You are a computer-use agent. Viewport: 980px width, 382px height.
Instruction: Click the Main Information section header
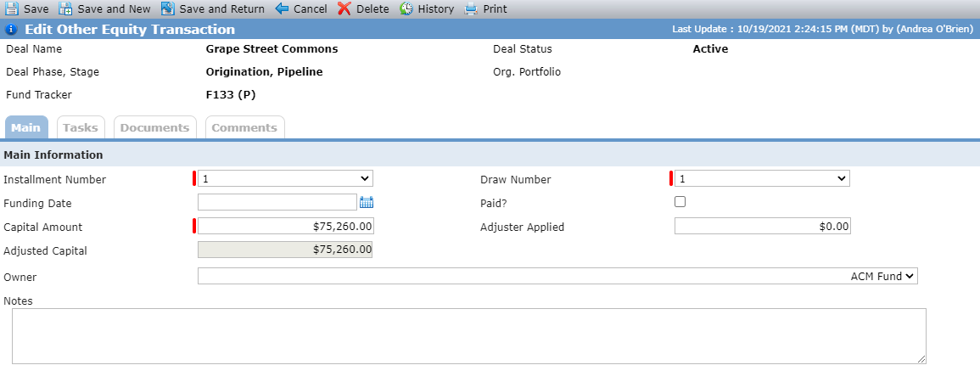coord(53,154)
